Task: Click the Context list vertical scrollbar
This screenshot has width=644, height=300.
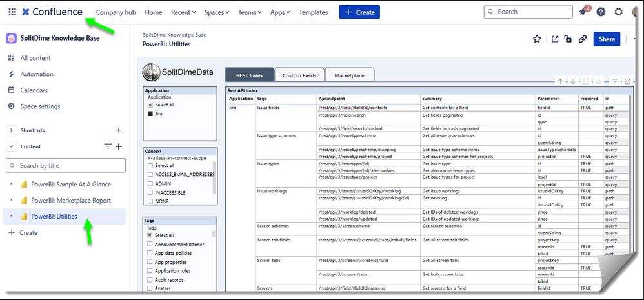Action: (x=215, y=177)
